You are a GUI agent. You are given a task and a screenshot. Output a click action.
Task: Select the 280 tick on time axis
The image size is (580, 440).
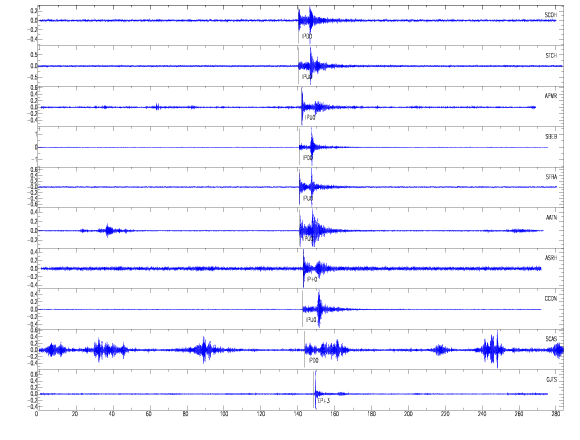click(x=555, y=414)
